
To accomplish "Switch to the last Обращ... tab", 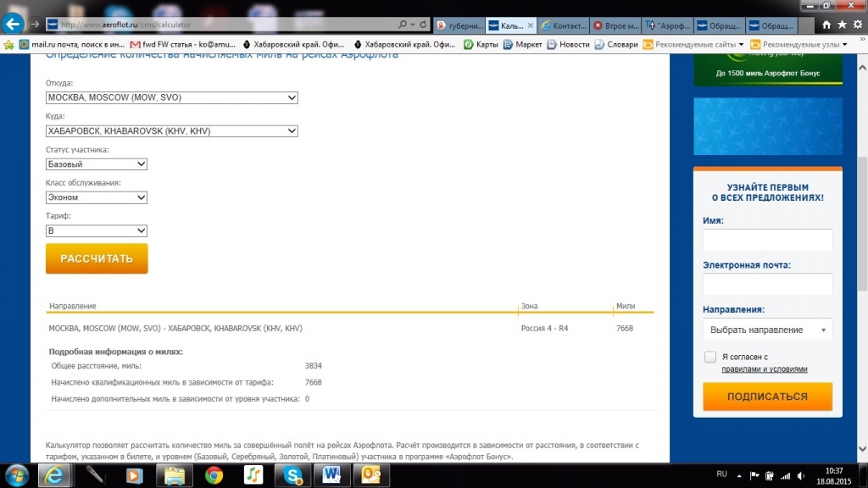I will (771, 25).
